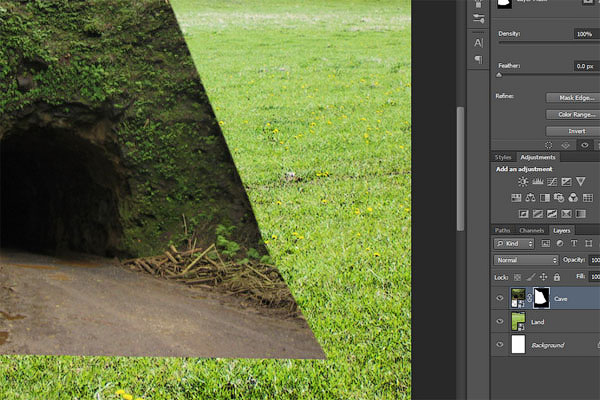Filter layers by pixel layers
The image size is (600, 400).
click(x=545, y=243)
